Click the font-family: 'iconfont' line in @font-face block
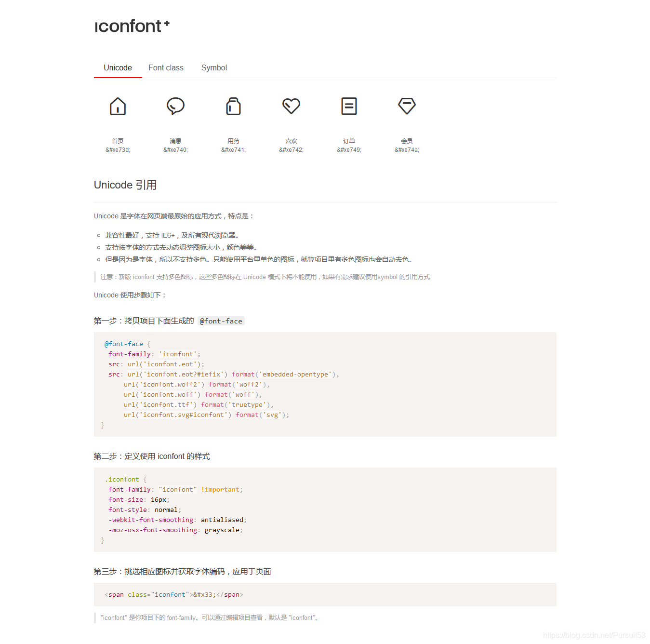Viewport: 650px width, 644px height. click(x=154, y=354)
